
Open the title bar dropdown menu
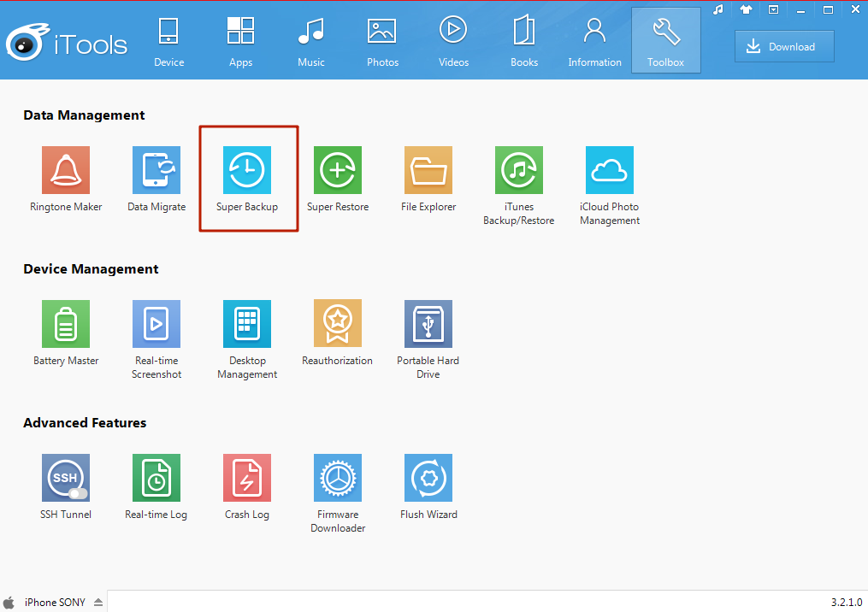coord(773,10)
